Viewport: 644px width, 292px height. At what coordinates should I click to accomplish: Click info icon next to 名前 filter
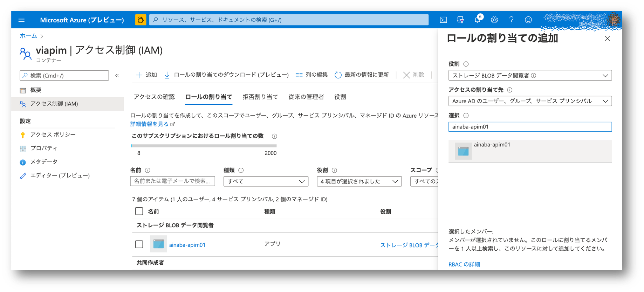(148, 170)
